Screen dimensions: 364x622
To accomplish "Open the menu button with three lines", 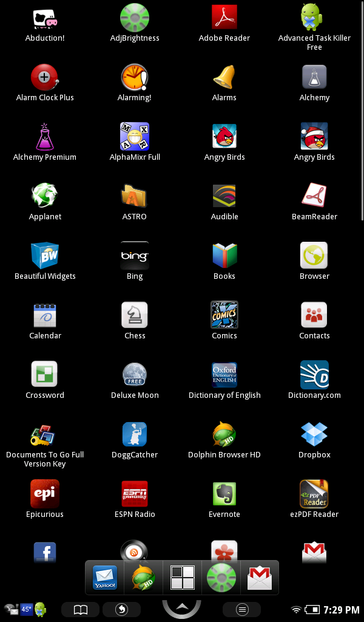I will (242, 609).
